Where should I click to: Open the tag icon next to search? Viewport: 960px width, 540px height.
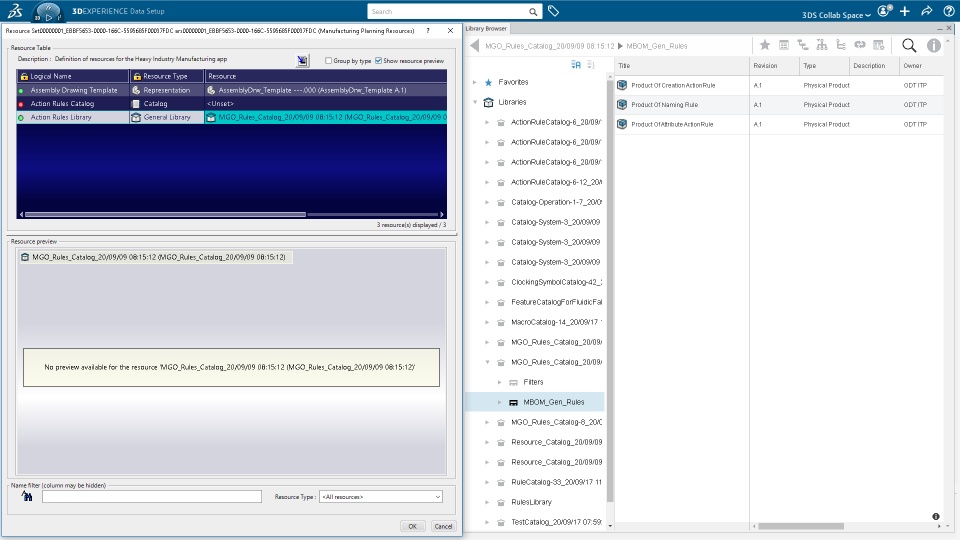click(553, 11)
